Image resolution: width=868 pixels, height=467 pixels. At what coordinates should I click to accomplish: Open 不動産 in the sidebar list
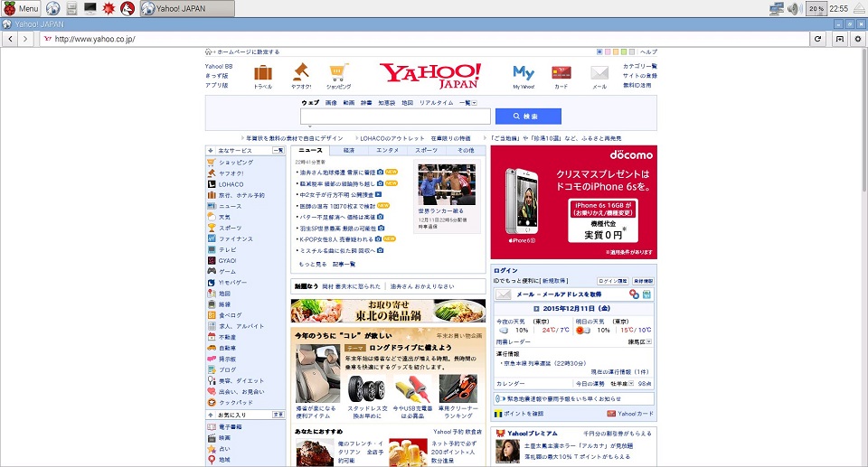227,337
